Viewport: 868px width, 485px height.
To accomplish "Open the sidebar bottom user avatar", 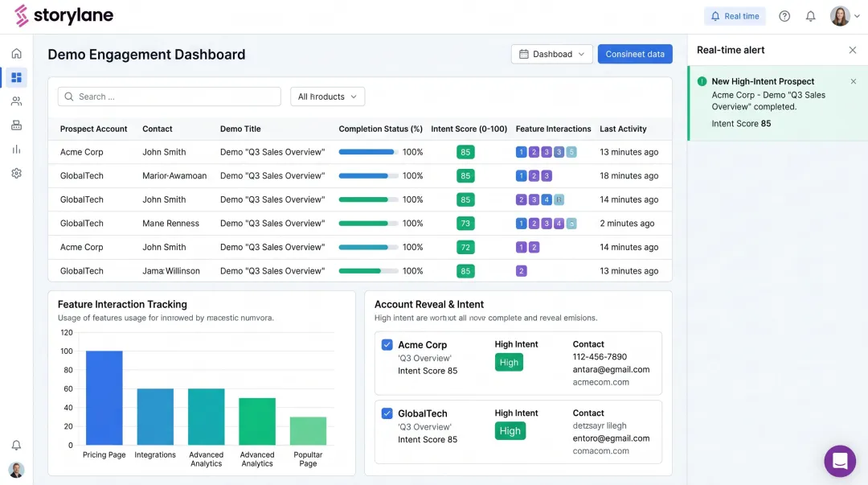I will point(17,470).
